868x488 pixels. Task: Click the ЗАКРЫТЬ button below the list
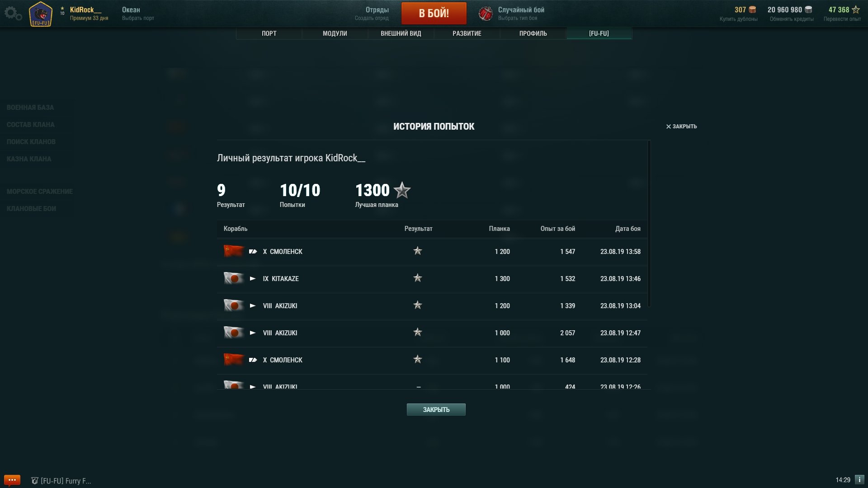click(436, 409)
